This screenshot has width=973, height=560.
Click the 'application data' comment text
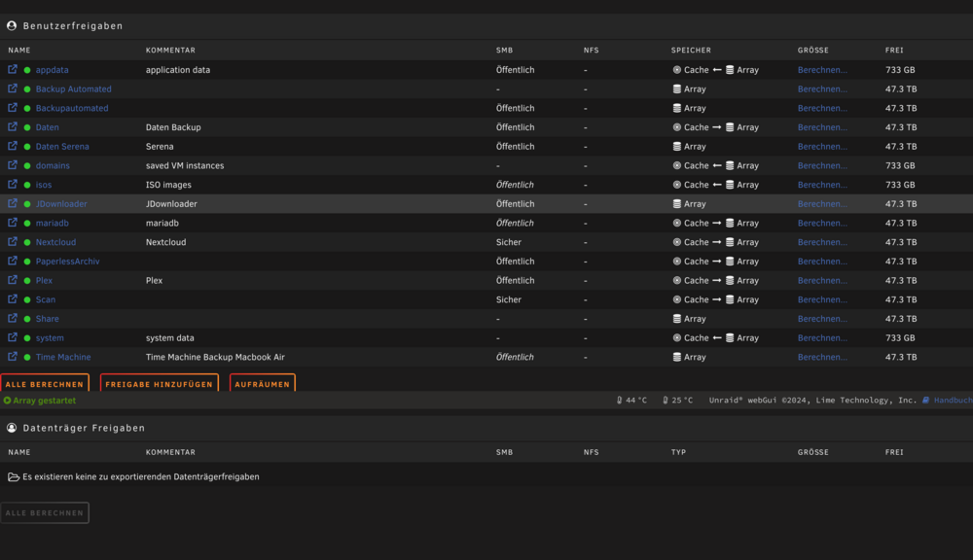[x=178, y=70]
